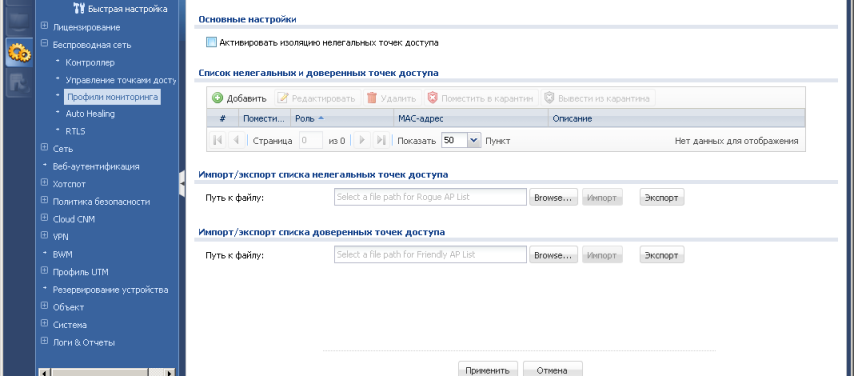Go to the last page of list
The image size is (854, 376).
coord(382,140)
